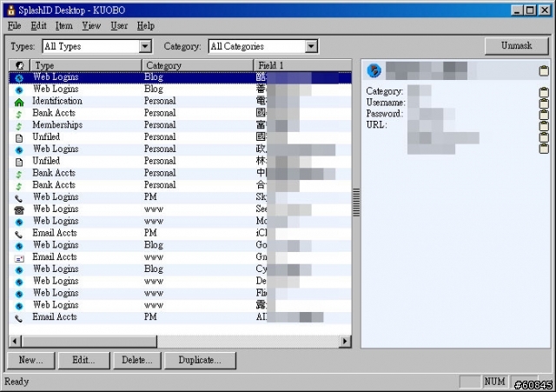Select the Email Accts row with Category www
The image size is (556, 392).
(x=180, y=257)
